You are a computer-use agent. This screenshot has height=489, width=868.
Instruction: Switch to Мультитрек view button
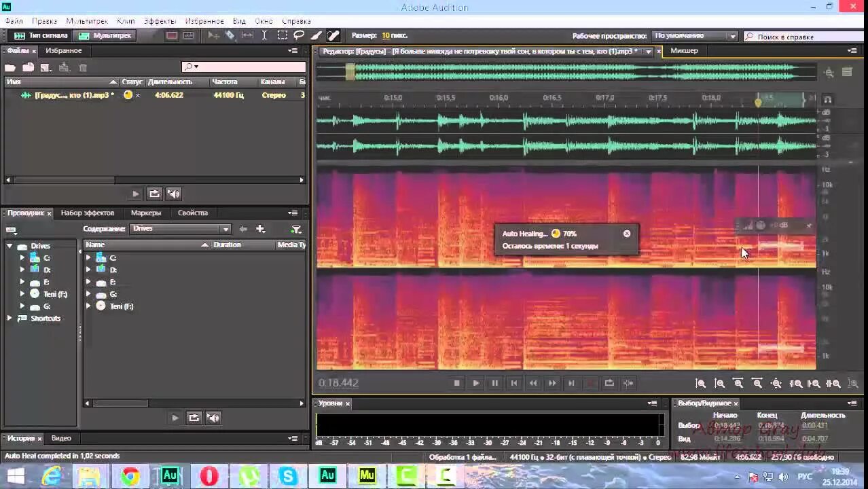(105, 35)
